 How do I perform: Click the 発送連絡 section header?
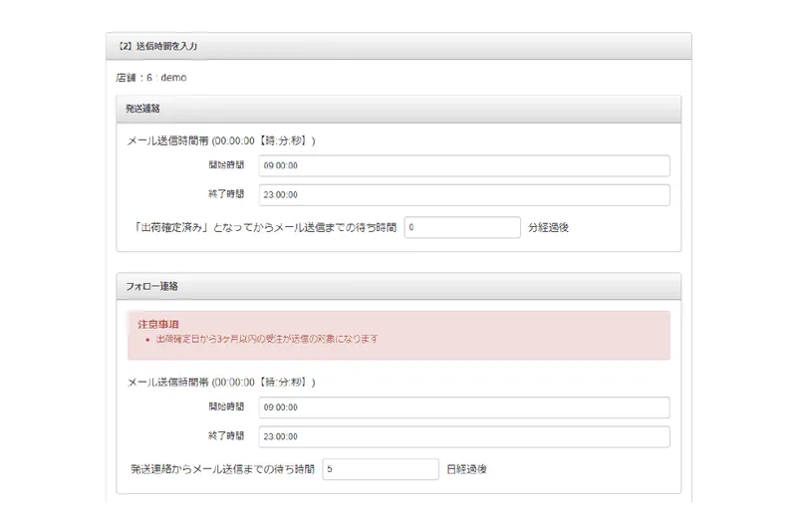pyautogui.click(x=398, y=109)
